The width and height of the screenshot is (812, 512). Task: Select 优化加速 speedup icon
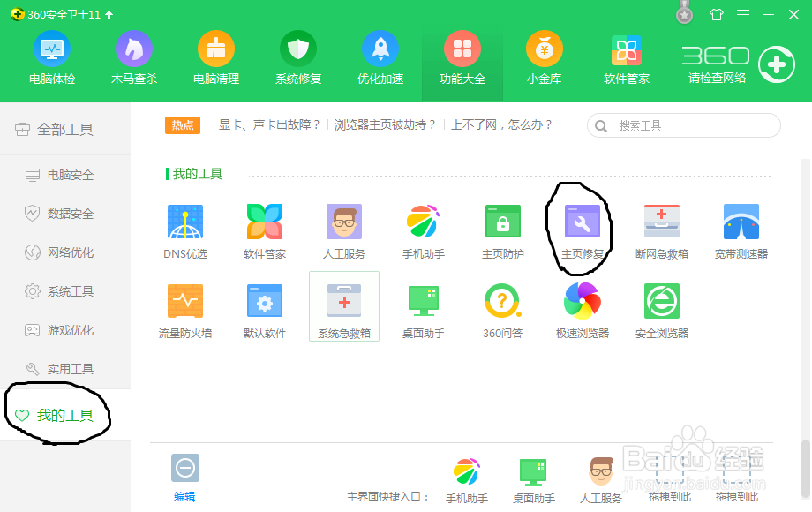click(x=380, y=57)
